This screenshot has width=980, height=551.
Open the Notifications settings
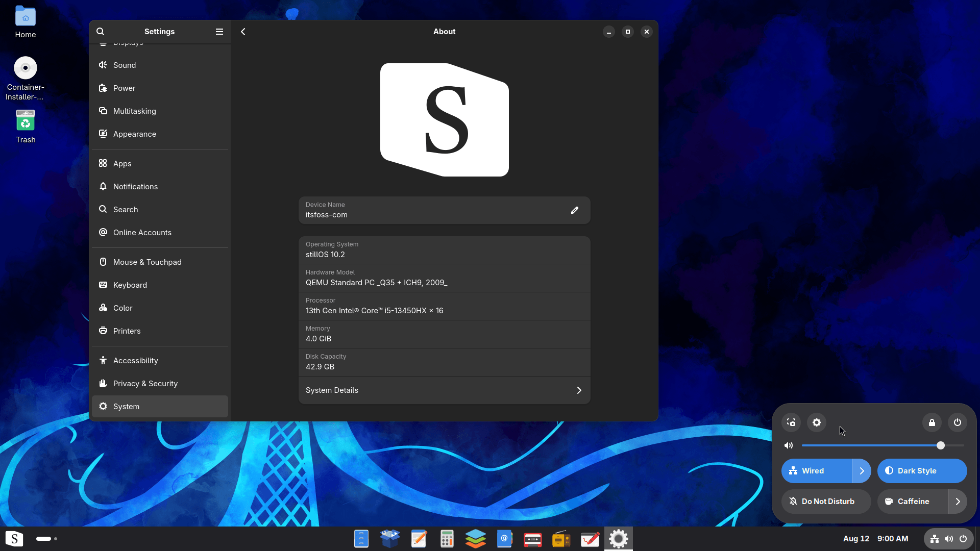coord(160,187)
